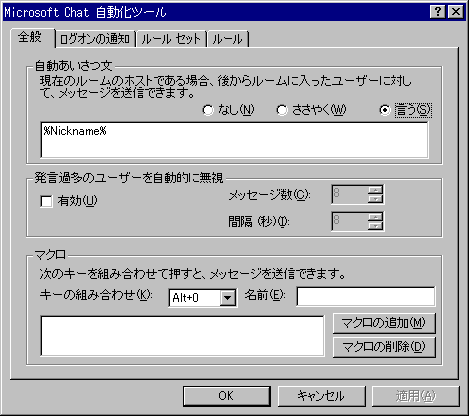Focus the 名前(E) macro name field
The image size is (469, 416).
(x=366, y=296)
